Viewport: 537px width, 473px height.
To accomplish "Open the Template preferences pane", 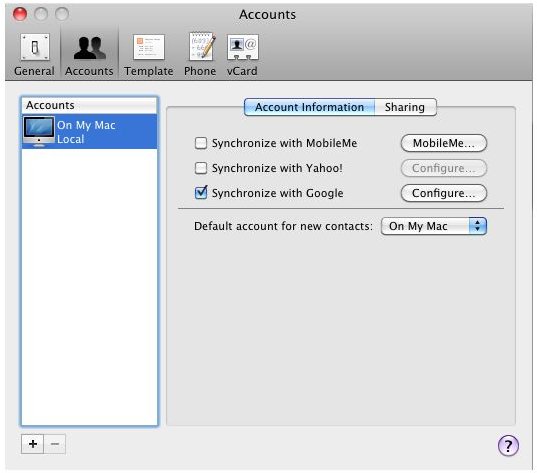I will click(x=149, y=55).
